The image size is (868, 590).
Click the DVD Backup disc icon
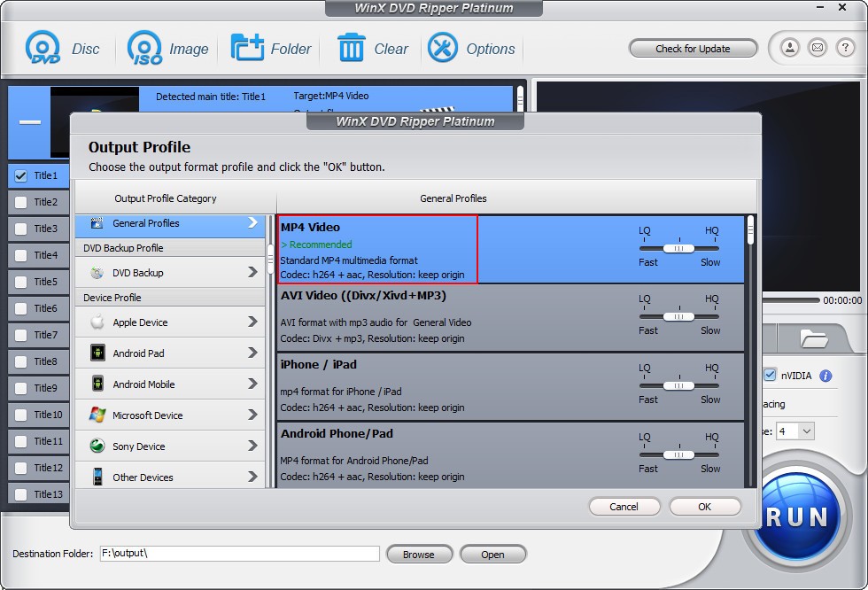(97, 272)
